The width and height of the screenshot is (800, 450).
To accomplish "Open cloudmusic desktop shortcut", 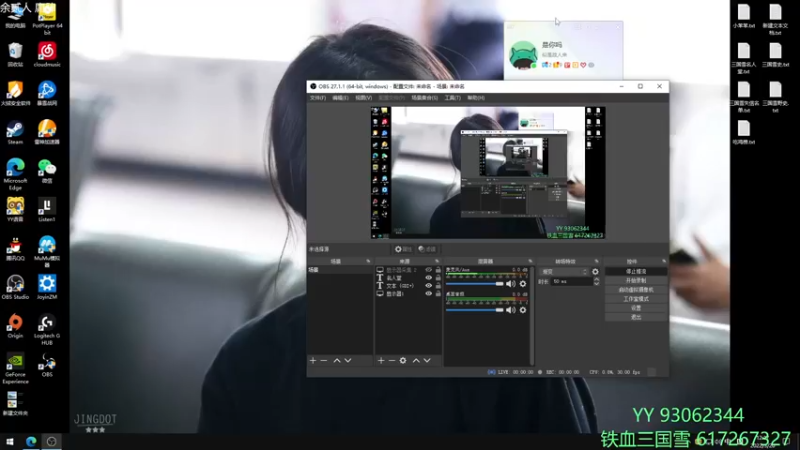I will [47, 55].
